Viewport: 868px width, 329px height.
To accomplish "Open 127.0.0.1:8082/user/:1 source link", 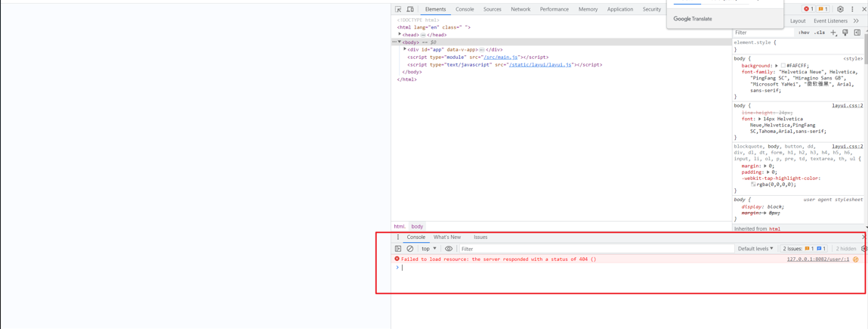I will click(x=818, y=259).
